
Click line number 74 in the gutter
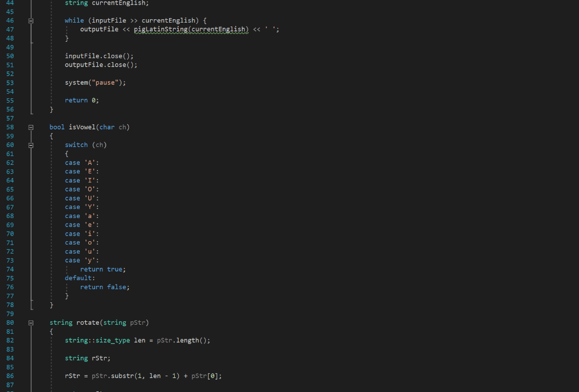click(x=10, y=269)
